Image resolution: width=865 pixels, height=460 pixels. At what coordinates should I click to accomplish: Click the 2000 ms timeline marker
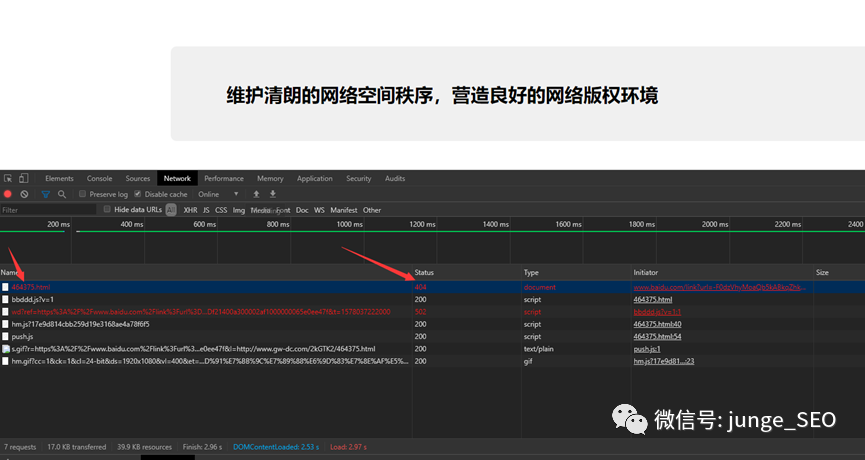[715, 224]
